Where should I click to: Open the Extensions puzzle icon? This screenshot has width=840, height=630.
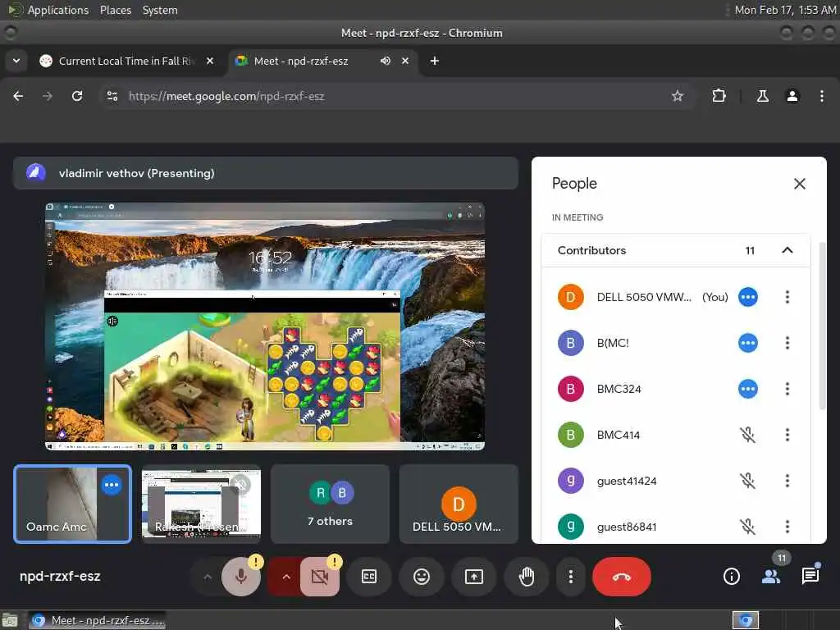pyautogui.click(x=719, y=97)
